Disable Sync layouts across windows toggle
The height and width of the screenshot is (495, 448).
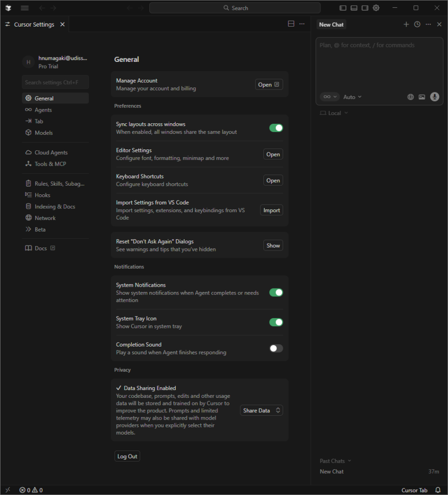pyautogui.click(x=276, y=128)
